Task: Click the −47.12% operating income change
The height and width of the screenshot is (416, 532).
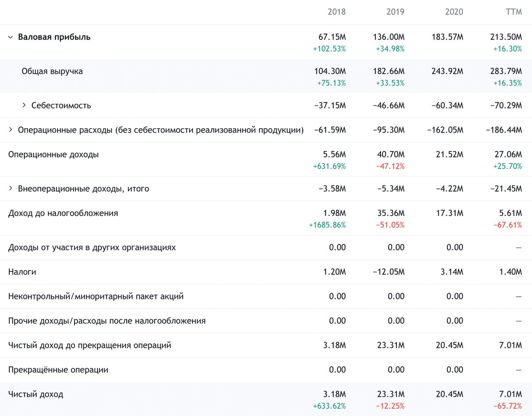Action: tap(390, 166)
